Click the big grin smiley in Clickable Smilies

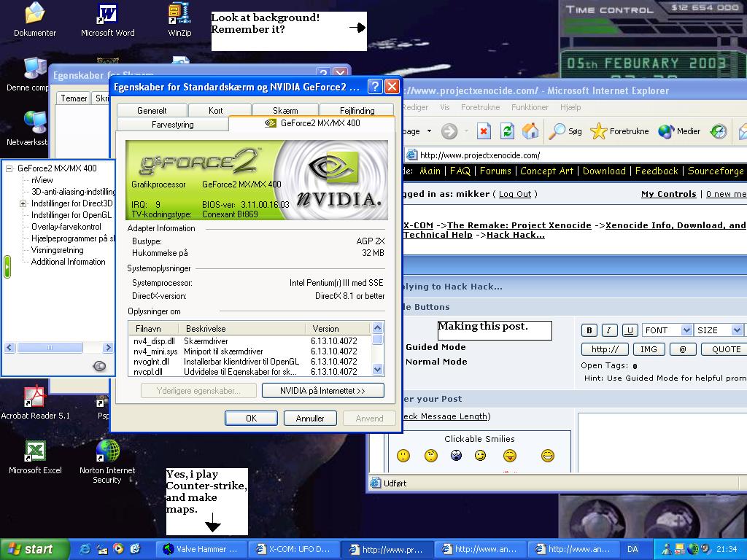coord(548,456)
